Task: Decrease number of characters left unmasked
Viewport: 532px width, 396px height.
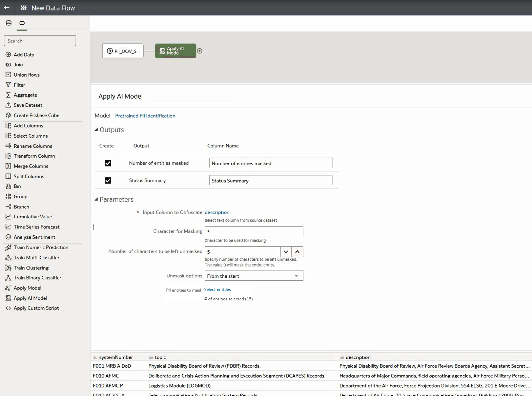Action: coord(286,252)
